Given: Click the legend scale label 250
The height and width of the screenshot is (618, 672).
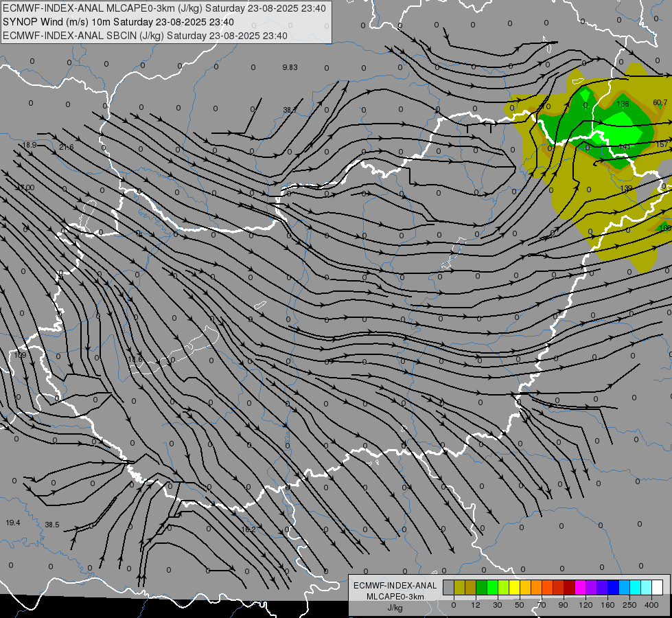Looking at the screenshot, I should click(629, 605).
